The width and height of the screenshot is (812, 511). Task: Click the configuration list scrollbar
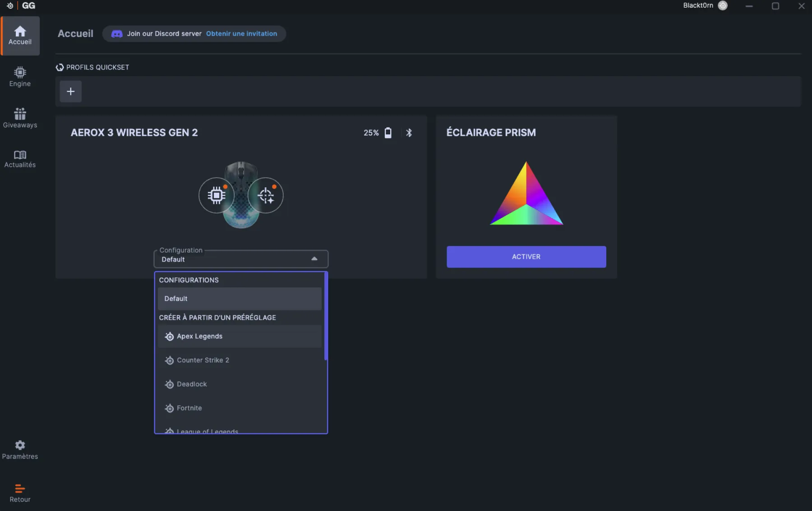click(x=326, y=316)
